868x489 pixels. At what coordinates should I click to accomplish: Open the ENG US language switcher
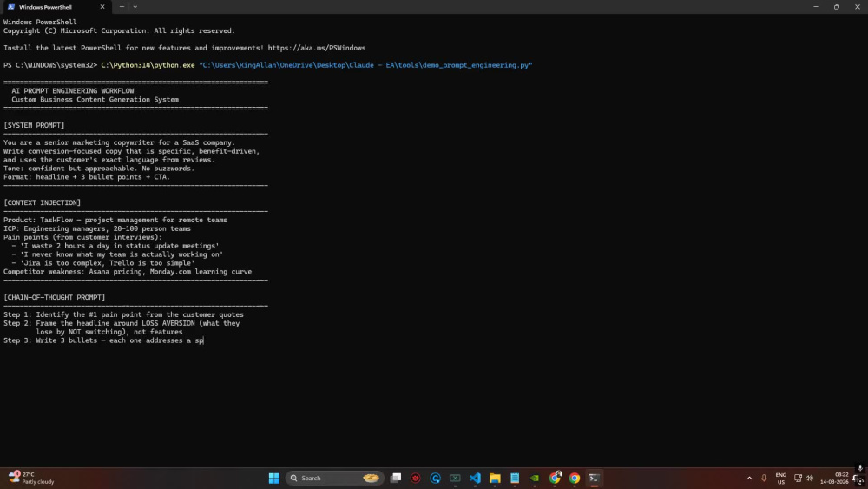780,478
